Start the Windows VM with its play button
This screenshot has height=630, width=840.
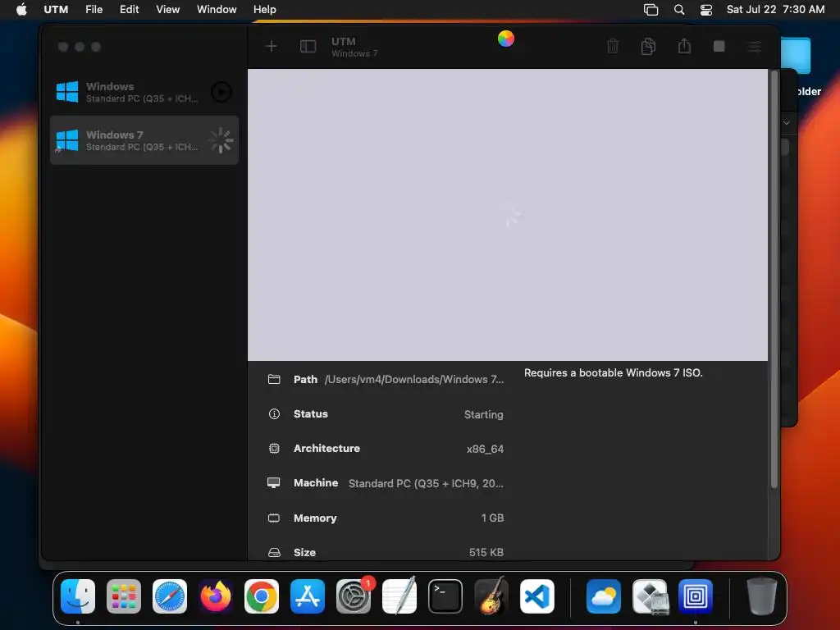pyautogui.click(x=221, y=92)
